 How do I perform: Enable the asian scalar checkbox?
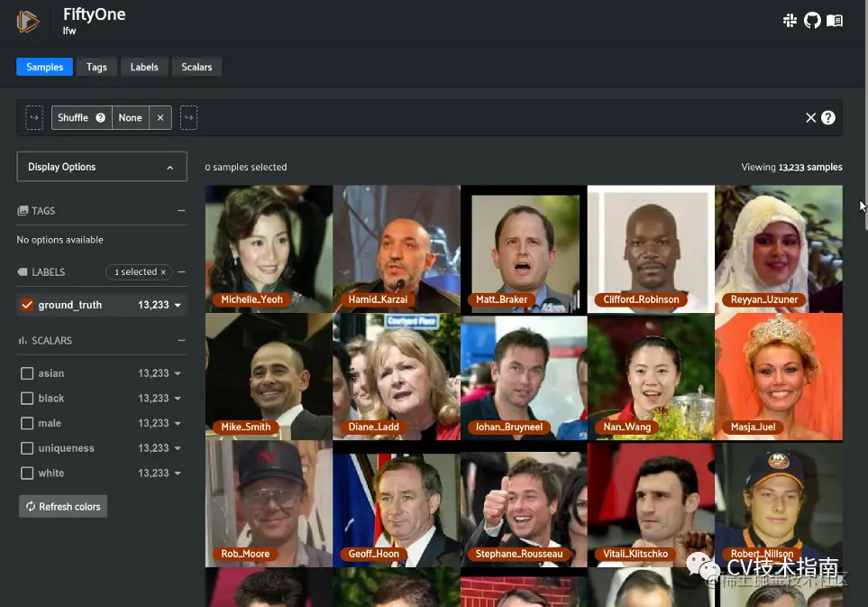pos(26,373)
